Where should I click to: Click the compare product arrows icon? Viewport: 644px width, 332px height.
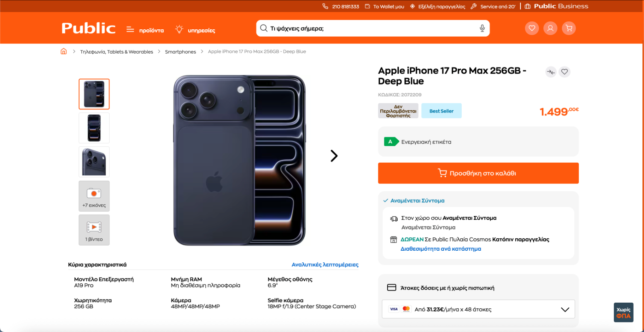point(551,72)
